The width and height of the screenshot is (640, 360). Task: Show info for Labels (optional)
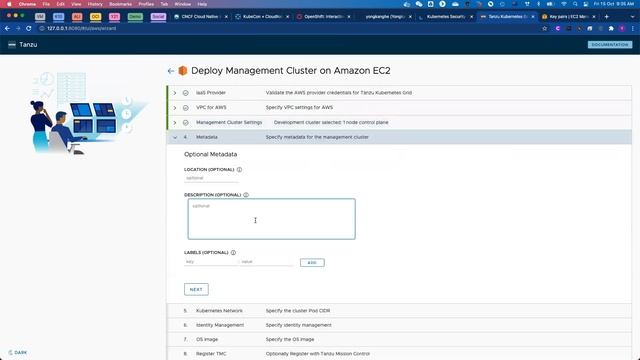[233, 253]
